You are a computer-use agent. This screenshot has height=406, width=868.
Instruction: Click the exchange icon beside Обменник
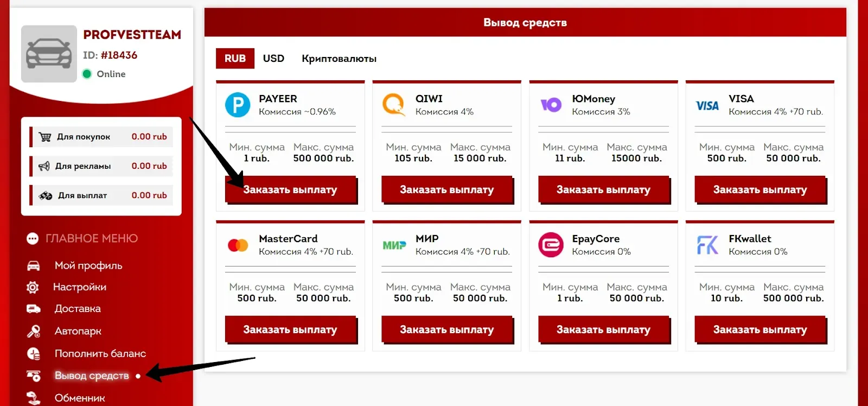tap(34, 398)
